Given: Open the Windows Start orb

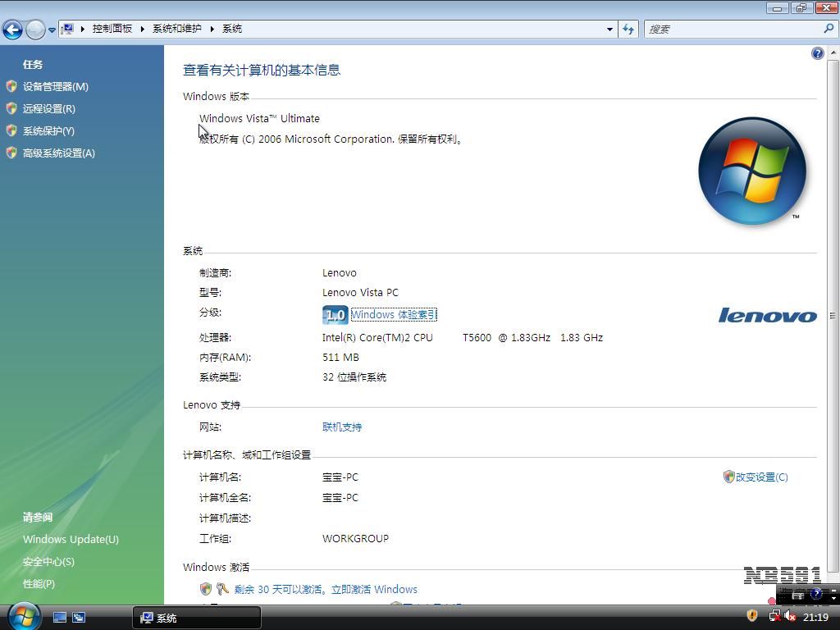Looking at the screenshot, I should (x=23, y=615).
